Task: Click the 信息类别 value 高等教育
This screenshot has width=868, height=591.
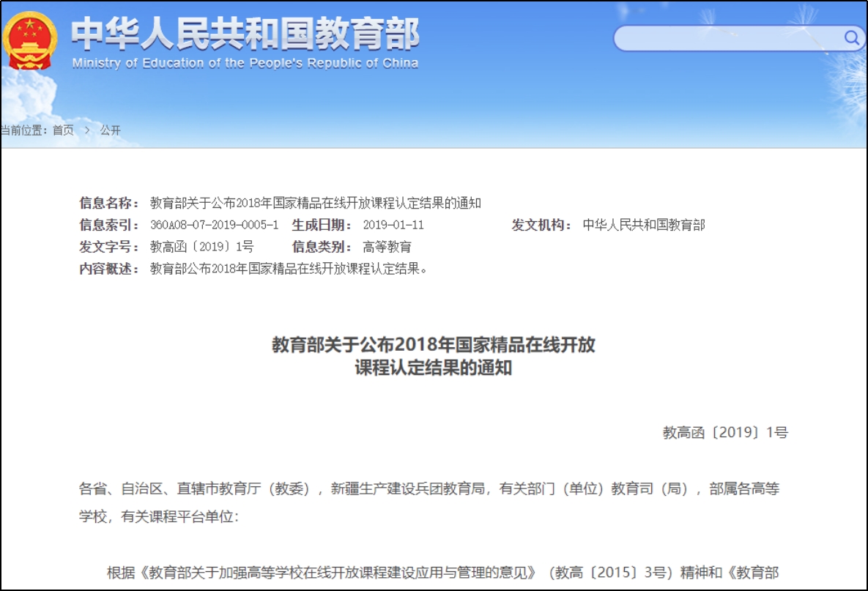Action: coord(387,247)
